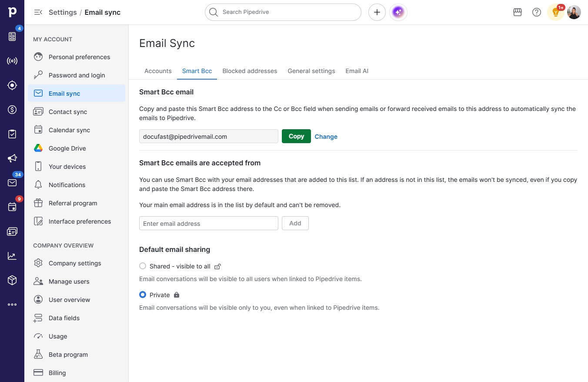Click the Pipedrive logo icon
This screenshot has width=588, height=382.
click(12, 12)
